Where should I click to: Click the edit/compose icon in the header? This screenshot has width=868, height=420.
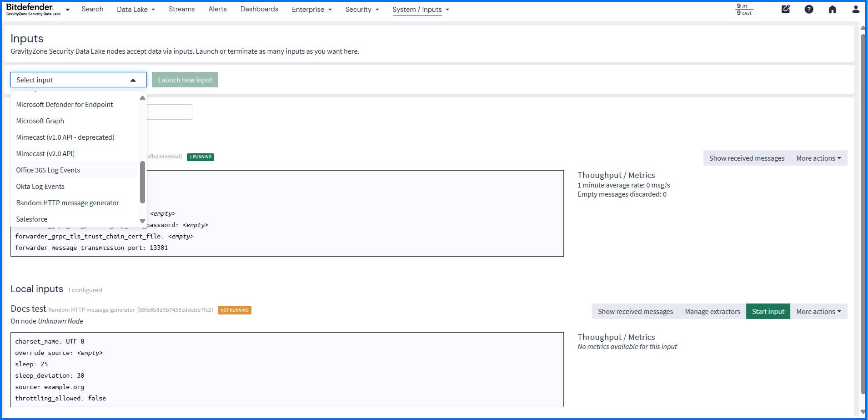(x=786, y=9)
